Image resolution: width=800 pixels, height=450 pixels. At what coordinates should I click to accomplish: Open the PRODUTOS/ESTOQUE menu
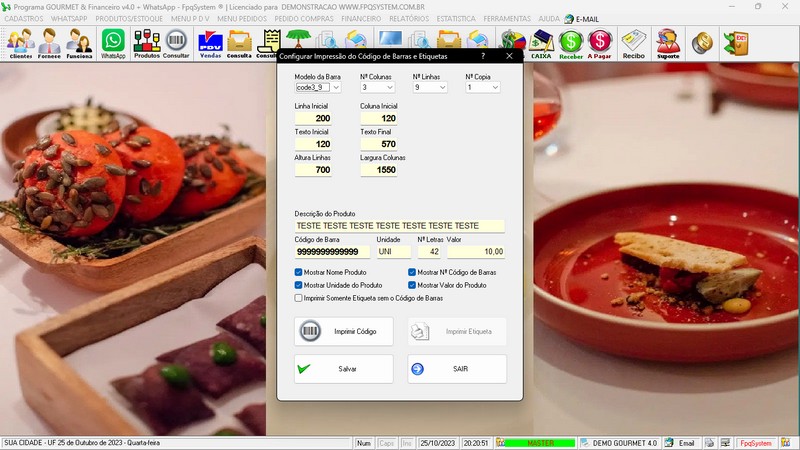[129, 19]
